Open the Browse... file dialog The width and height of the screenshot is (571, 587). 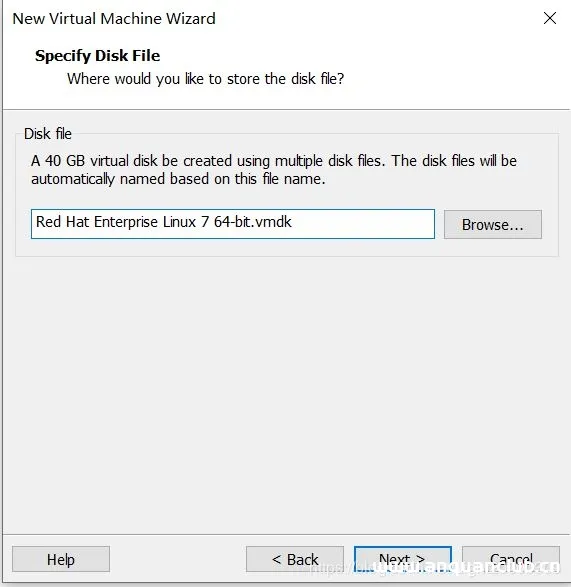point(493,224)
